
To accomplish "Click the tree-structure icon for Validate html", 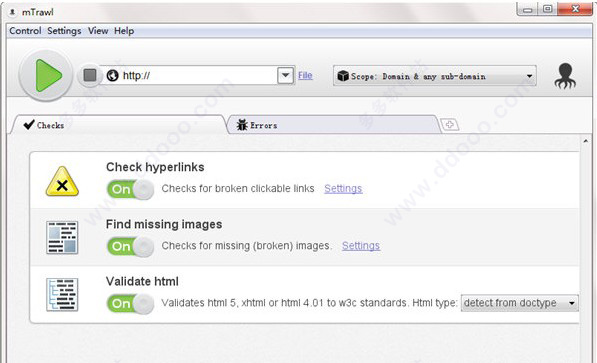I will tap(62, 294).
